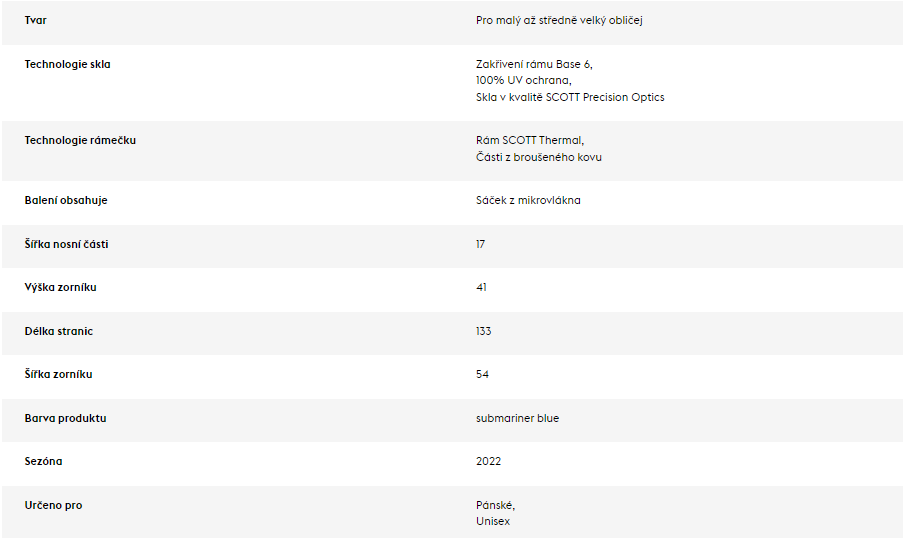903x538 pixels.
Task: Click 'Zakřivení rámu Base 6' value
Action: click(534, 64)
